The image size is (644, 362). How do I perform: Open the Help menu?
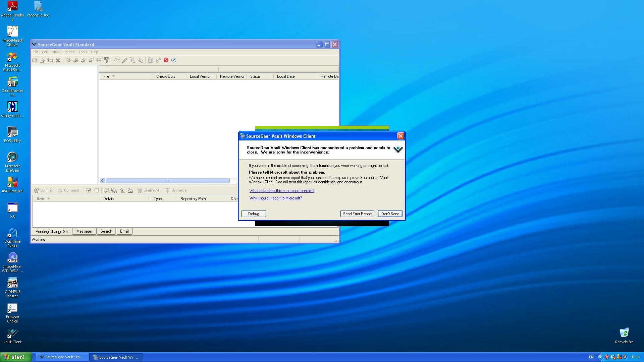pos(95,52)
